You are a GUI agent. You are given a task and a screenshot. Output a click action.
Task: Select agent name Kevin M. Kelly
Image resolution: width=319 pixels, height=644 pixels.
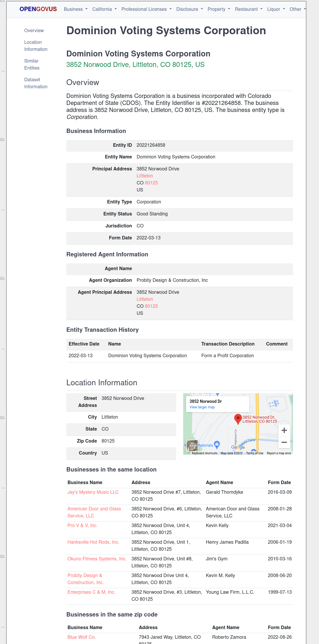pyautogui.click(x=221, y=576)
